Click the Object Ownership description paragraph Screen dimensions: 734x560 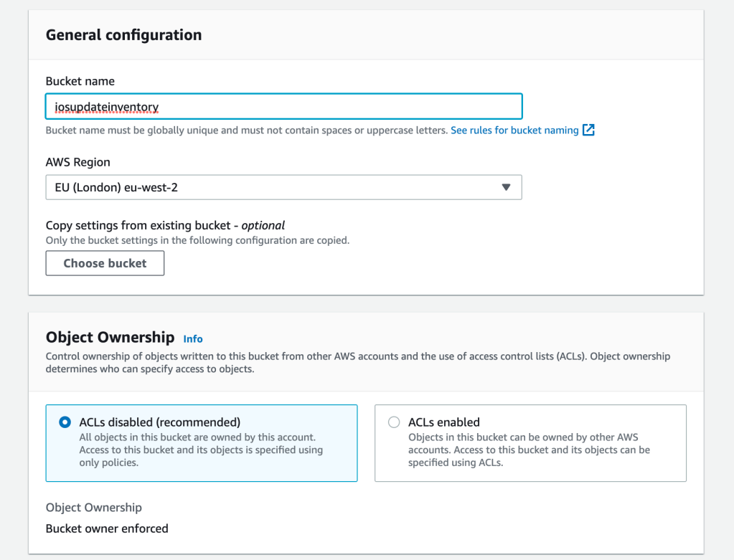(x=357, y=363)
